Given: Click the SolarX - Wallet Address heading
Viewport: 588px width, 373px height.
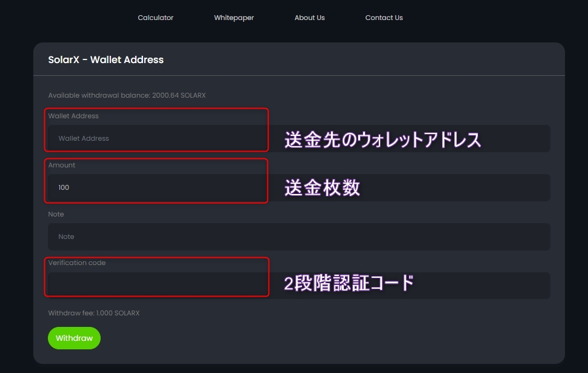Looking at the screenshot, I should click(x=106, y=59).
